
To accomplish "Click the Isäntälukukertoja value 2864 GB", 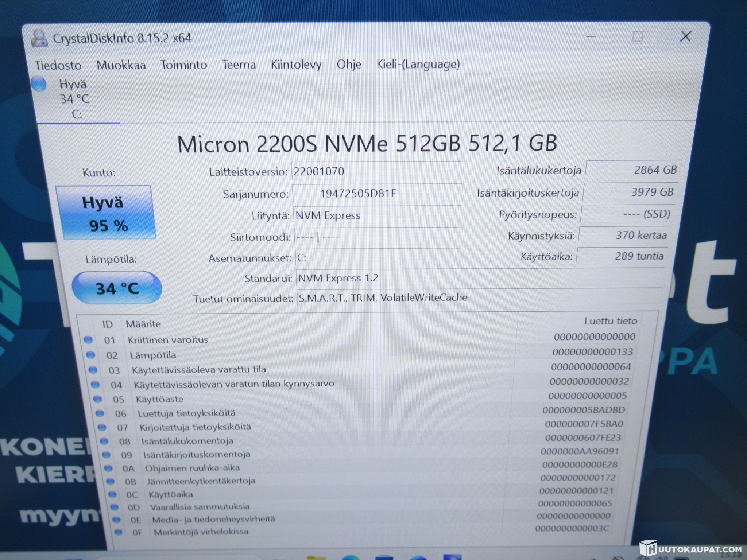I will click(632, 170).
